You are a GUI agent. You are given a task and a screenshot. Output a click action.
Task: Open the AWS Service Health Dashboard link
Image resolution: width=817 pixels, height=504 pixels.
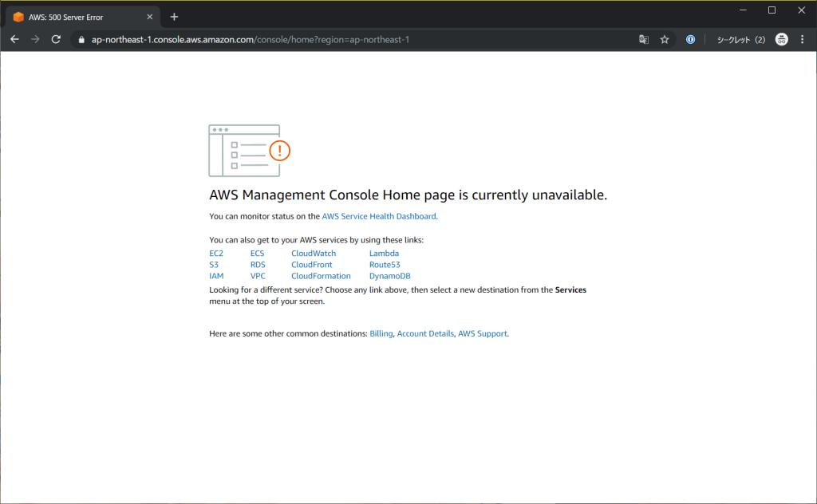click(379, 216)
